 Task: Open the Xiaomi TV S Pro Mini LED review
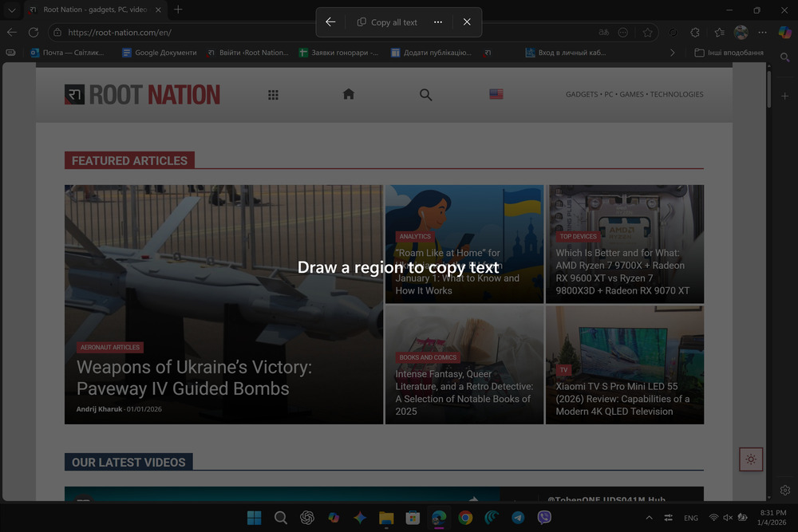point(622,399)
